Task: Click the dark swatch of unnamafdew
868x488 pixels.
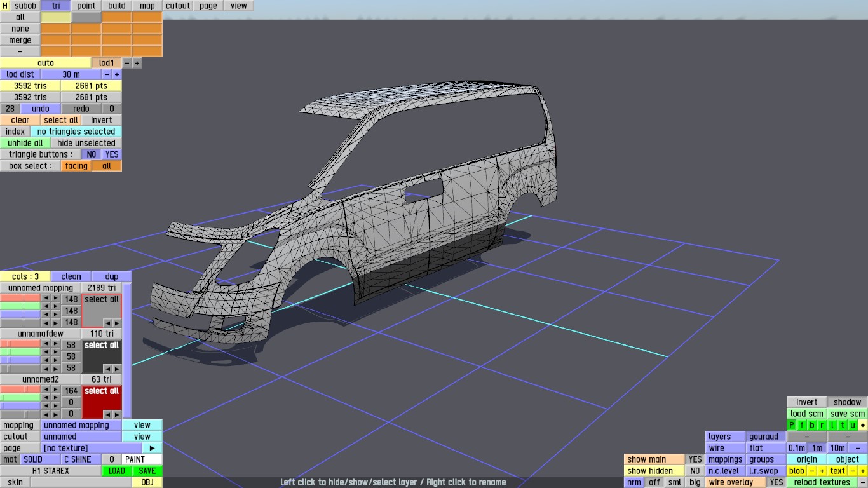Action: (x=102, y=357)
